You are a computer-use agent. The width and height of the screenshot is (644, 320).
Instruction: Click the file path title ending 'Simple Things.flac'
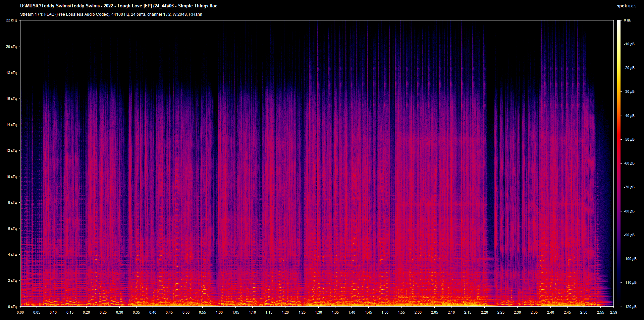coord(119,6)
